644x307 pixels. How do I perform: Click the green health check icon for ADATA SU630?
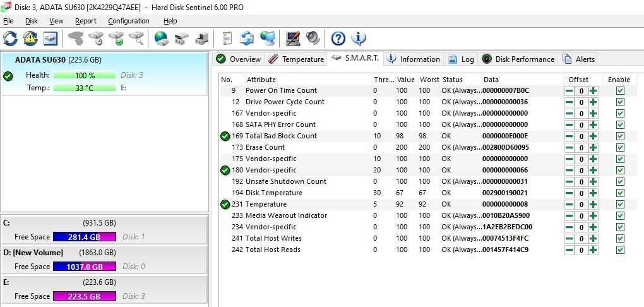(x=8, y=76)
